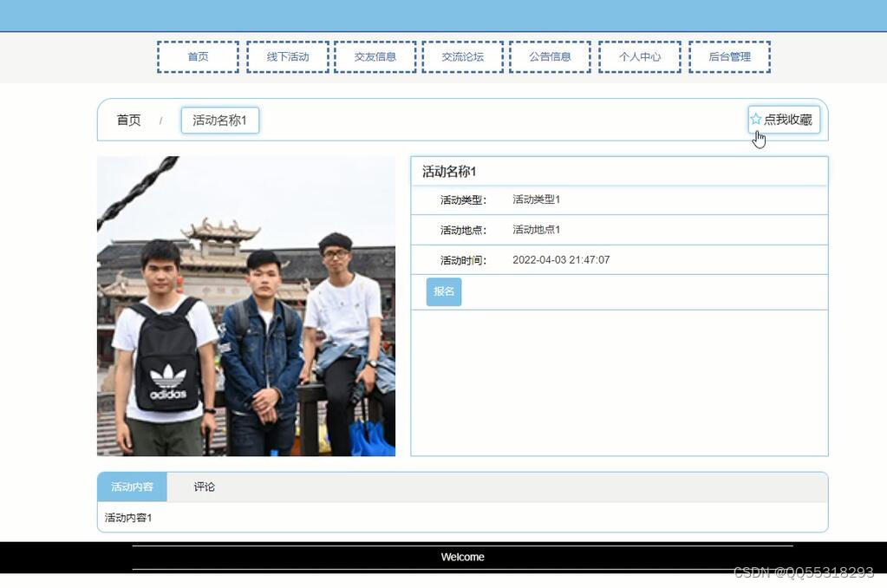Image resolution: width=887 pixels, height=588 pixels.
Task: Open the 线下活动 offline activities page
Action: [x=287, y=56]
